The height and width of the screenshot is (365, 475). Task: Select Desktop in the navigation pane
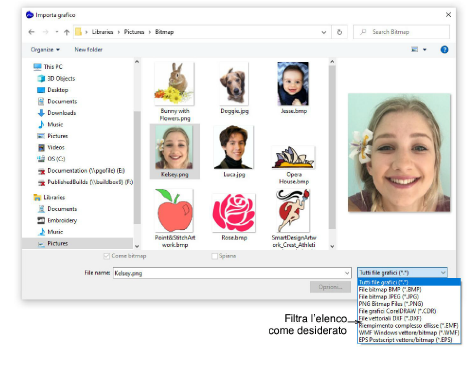click(x=53, y=90)
